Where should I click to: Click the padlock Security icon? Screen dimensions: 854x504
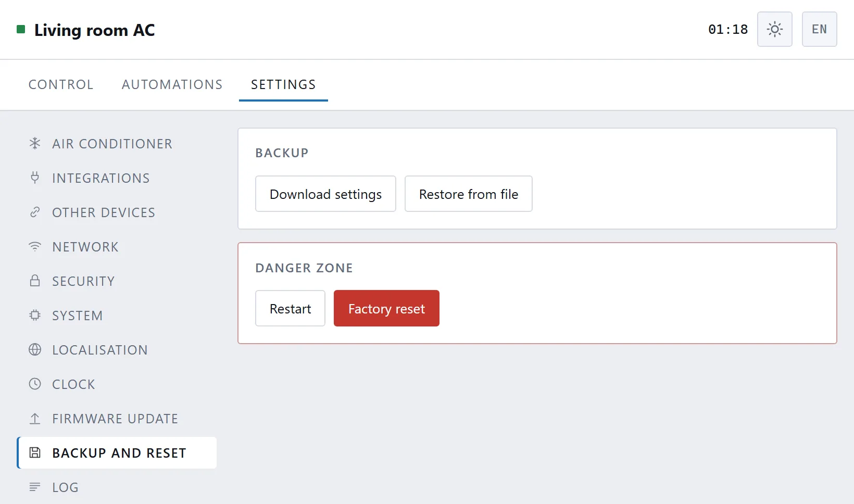pos(35,281)
